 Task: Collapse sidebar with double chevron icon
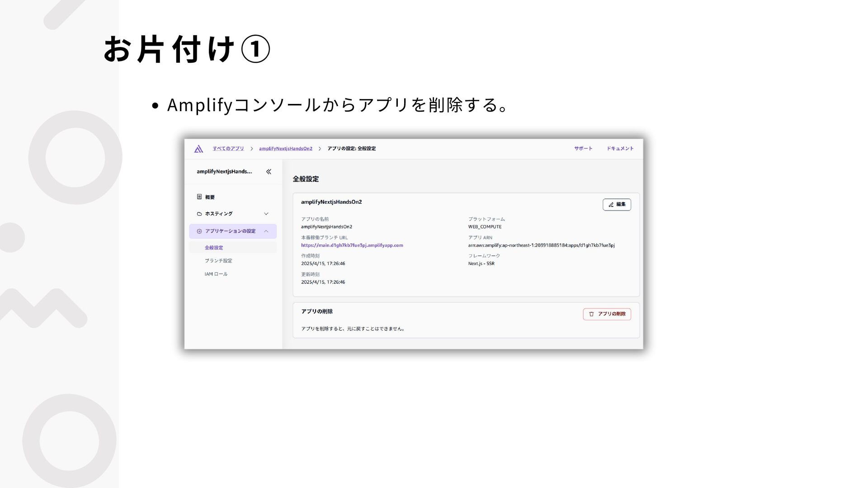click(x=269, y=172)
